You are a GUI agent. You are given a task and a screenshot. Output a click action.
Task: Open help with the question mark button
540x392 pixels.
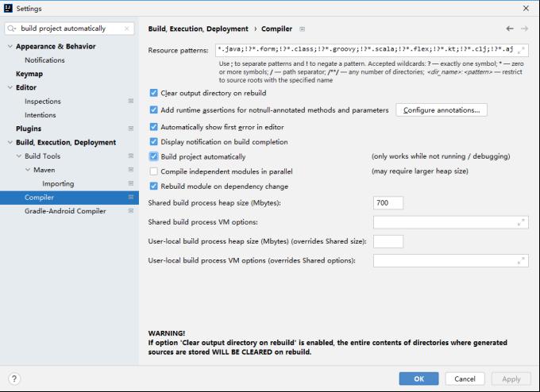(14, 379)
